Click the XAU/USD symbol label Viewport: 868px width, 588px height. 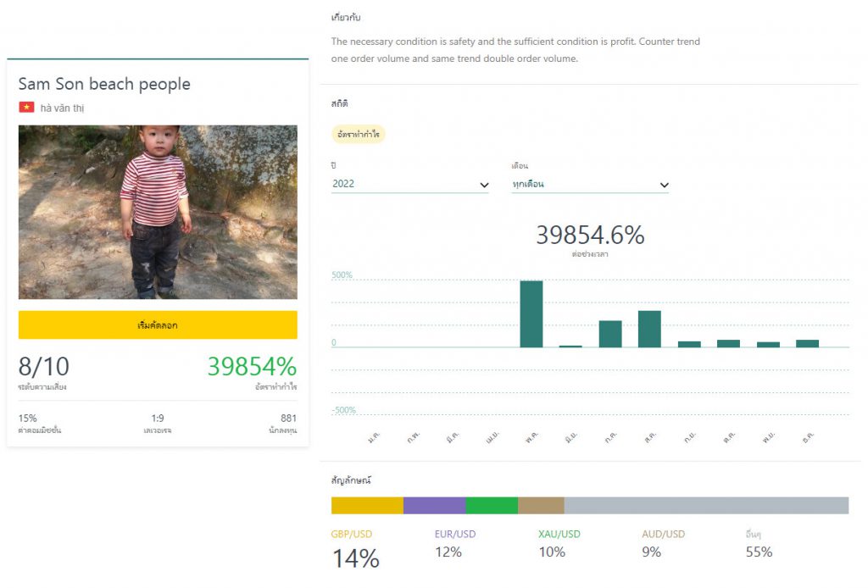coord(559,535)
